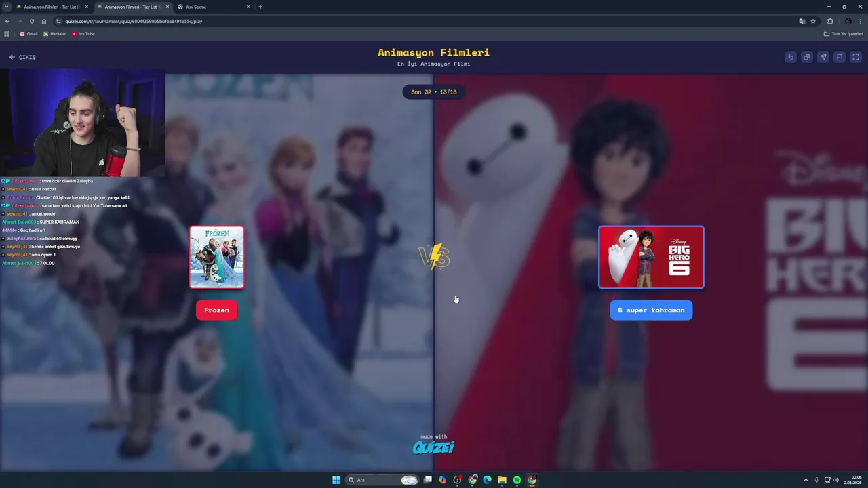Click the microphone tray icon
This screenshot has height=488, width=868.
pyautogui.click(x=816, y=480)
